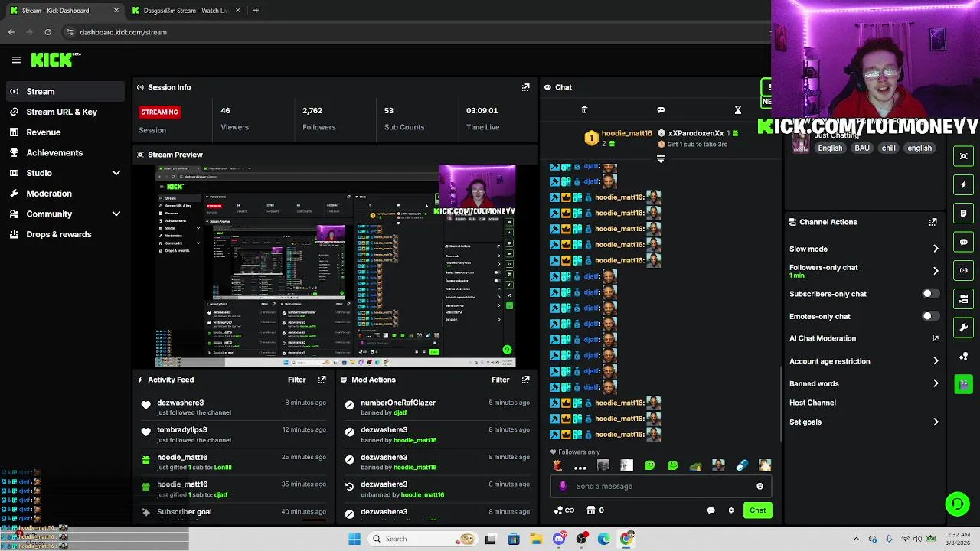
Task: Click the browser address bar
Action: pos(413,32)
